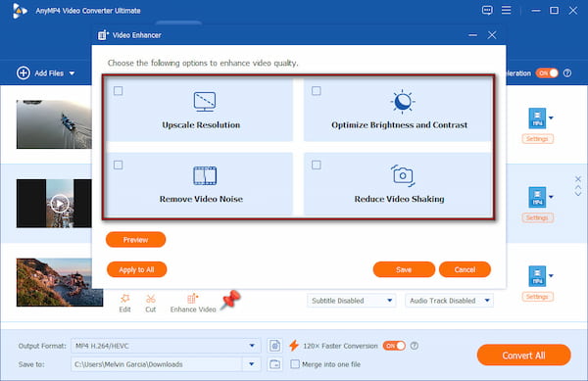Open Settings for the first video

click(x=537, y=139)
